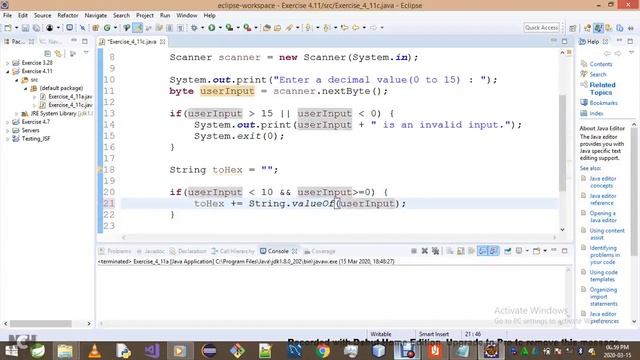This screenshot has width=640, height=360.
Task: Open the Debug dropdown arrow
Action: point(202,28)
